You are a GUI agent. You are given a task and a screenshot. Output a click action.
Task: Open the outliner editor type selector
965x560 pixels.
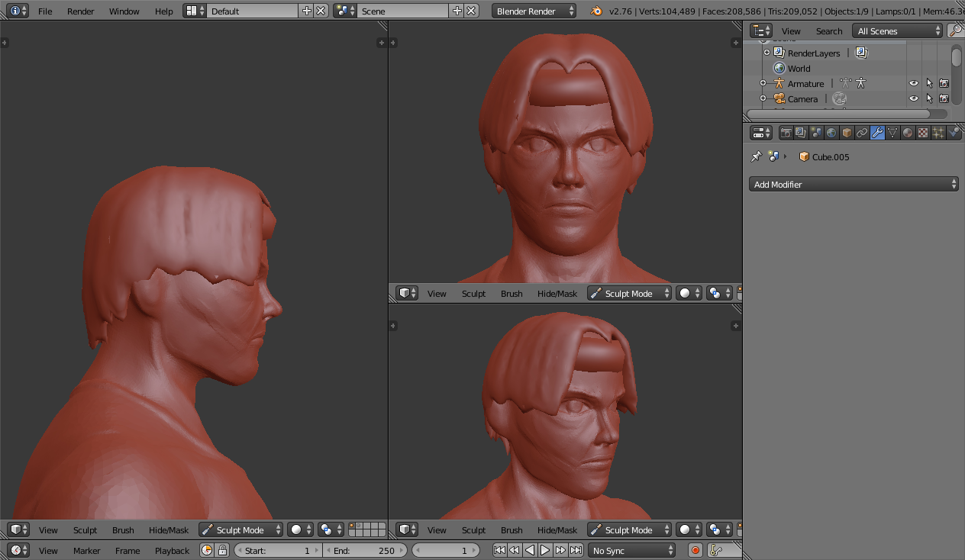(x=760, y=31)
